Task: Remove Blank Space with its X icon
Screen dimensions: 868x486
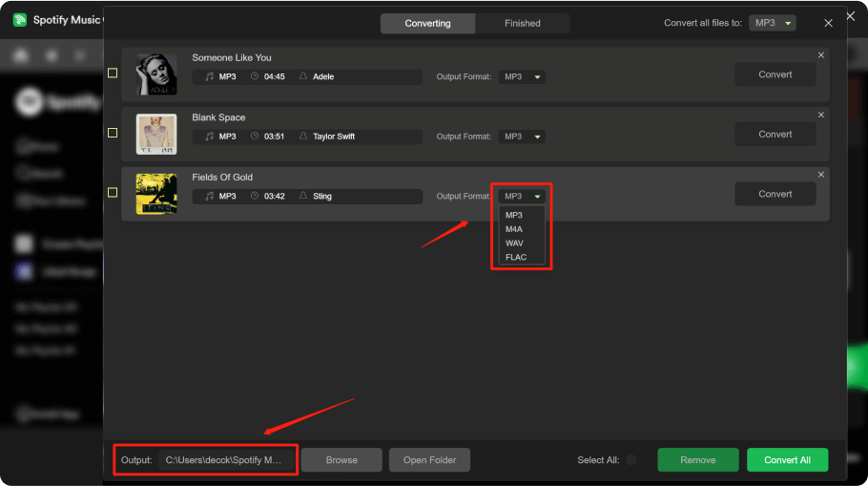Action: tap(821, 115)
